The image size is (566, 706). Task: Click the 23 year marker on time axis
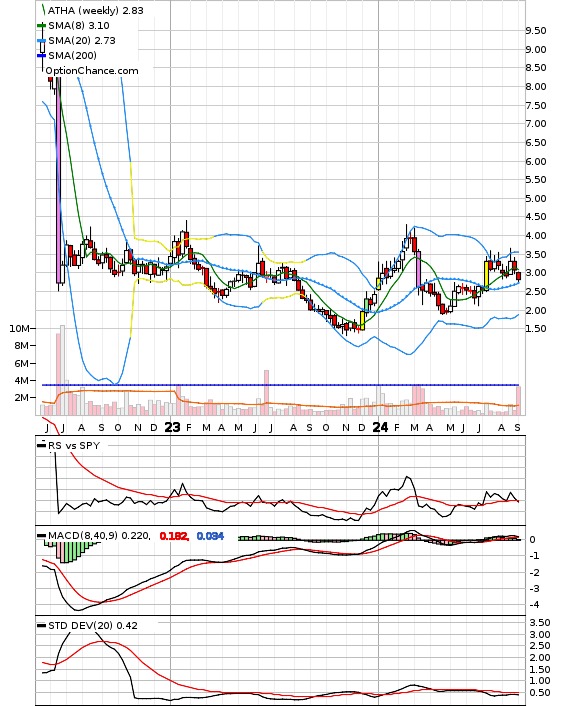172,427
